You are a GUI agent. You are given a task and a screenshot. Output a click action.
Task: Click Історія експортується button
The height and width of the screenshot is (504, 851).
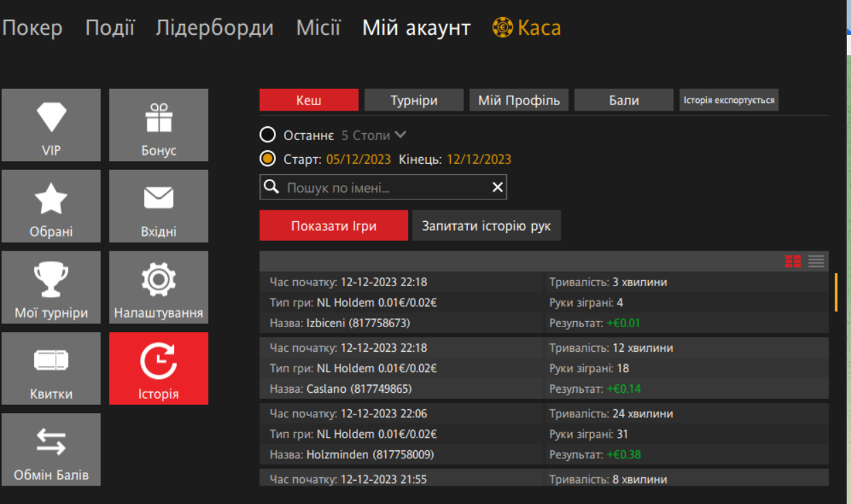pos(729,100)
